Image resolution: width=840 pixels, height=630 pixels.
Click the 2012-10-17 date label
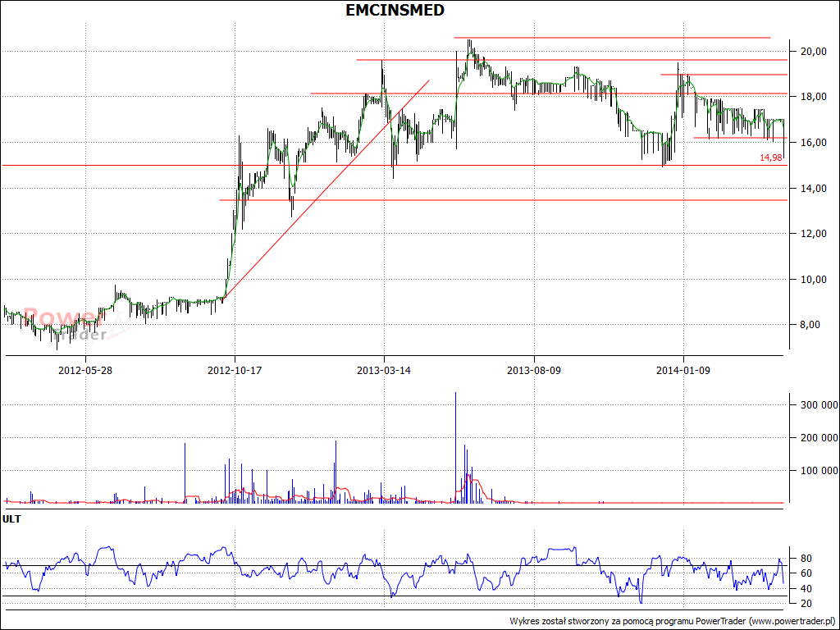tap(235, 370)
